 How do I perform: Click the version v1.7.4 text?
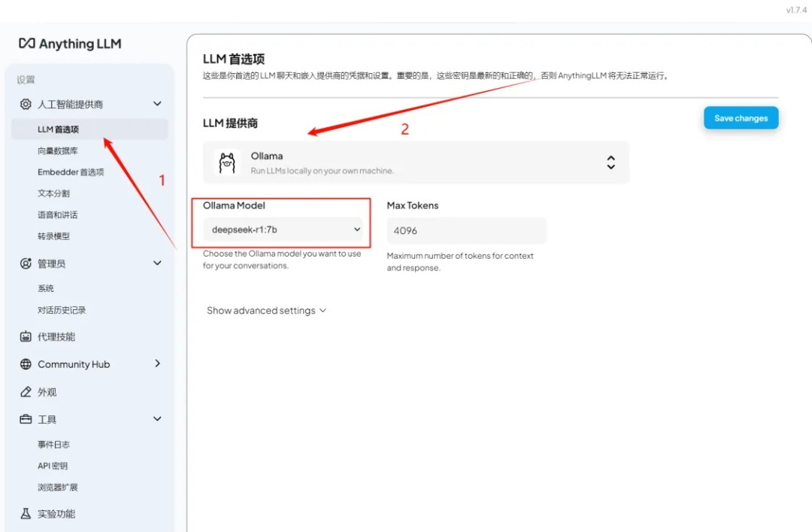(x=796, y=10)
